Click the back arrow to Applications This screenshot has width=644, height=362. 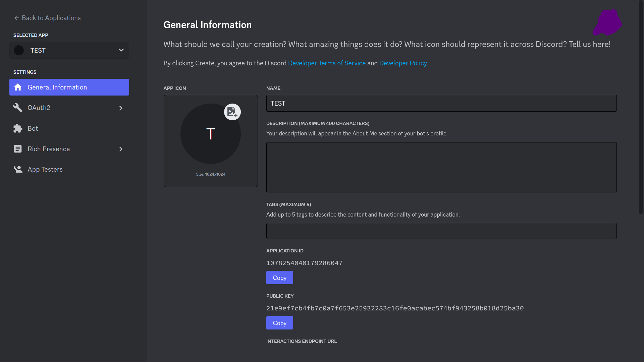[x=17, y=18]
